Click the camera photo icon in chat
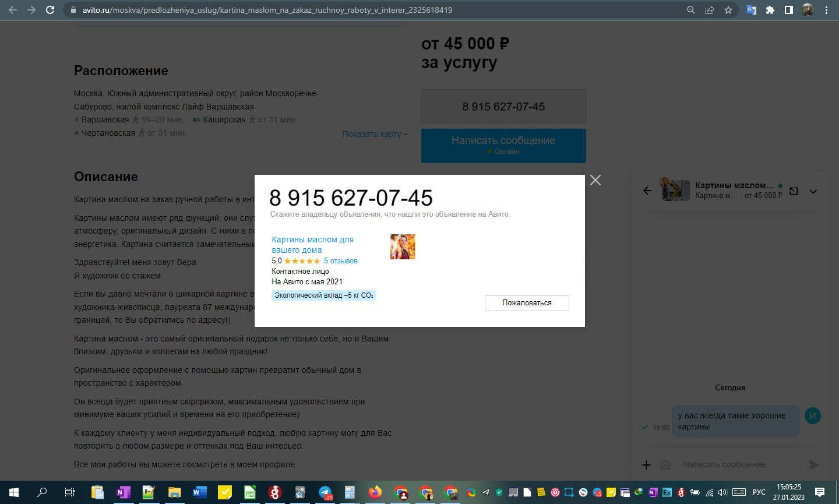839x504 pixels. (x=665, y=465)
